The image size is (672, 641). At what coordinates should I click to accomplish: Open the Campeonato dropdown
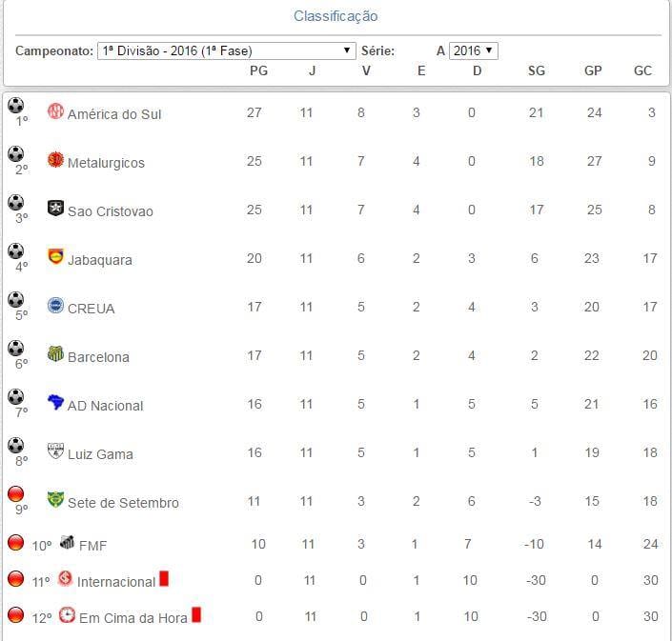(226, 50)
